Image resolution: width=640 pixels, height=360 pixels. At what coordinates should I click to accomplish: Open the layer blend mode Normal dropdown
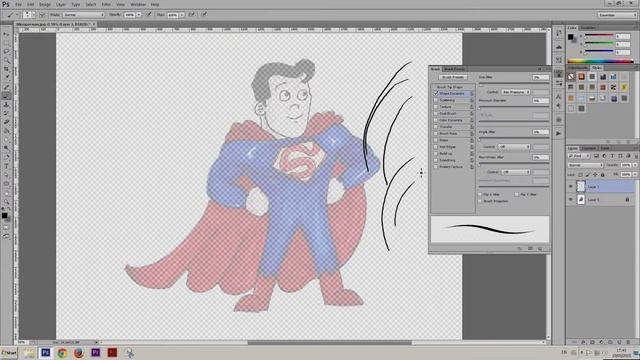point(585,165)
